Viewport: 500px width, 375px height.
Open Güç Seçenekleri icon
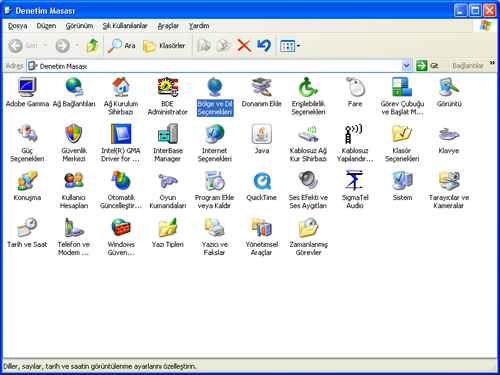tap(27, 143)
